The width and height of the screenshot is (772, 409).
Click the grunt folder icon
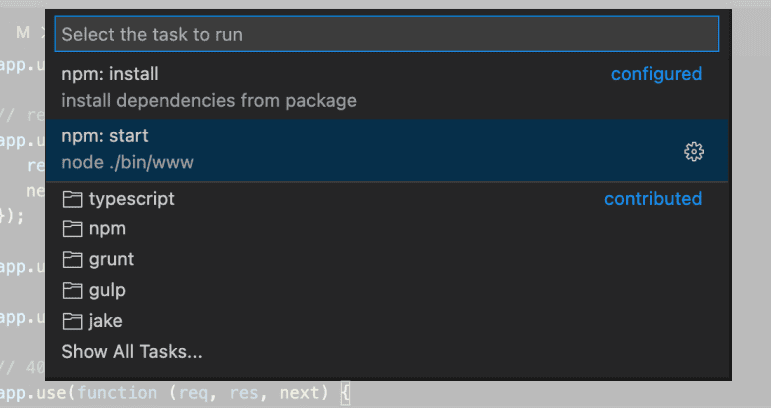pos(71,260)
